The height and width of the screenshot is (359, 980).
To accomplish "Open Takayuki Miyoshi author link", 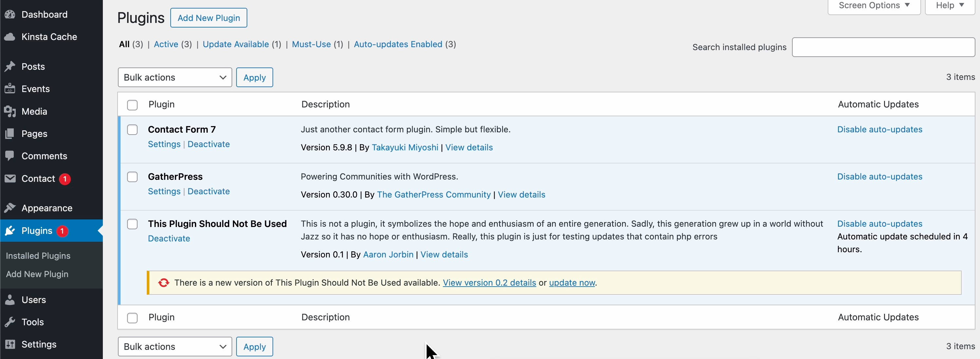I will pos(405,147).
